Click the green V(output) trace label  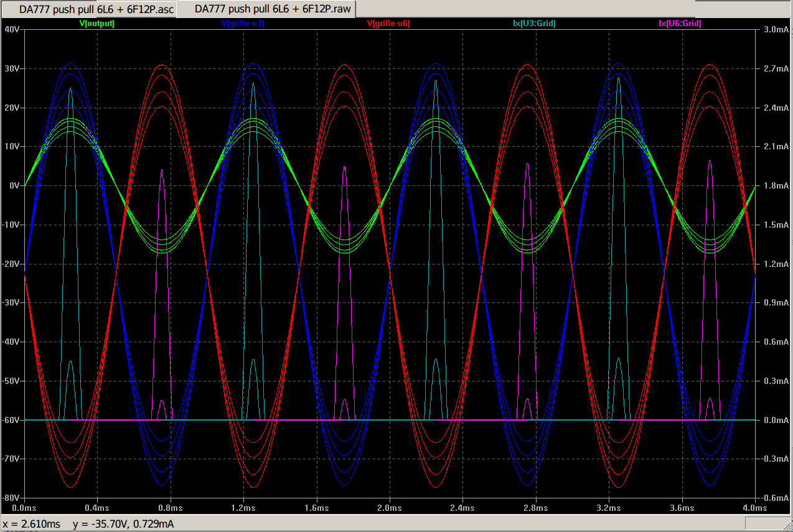97,24
